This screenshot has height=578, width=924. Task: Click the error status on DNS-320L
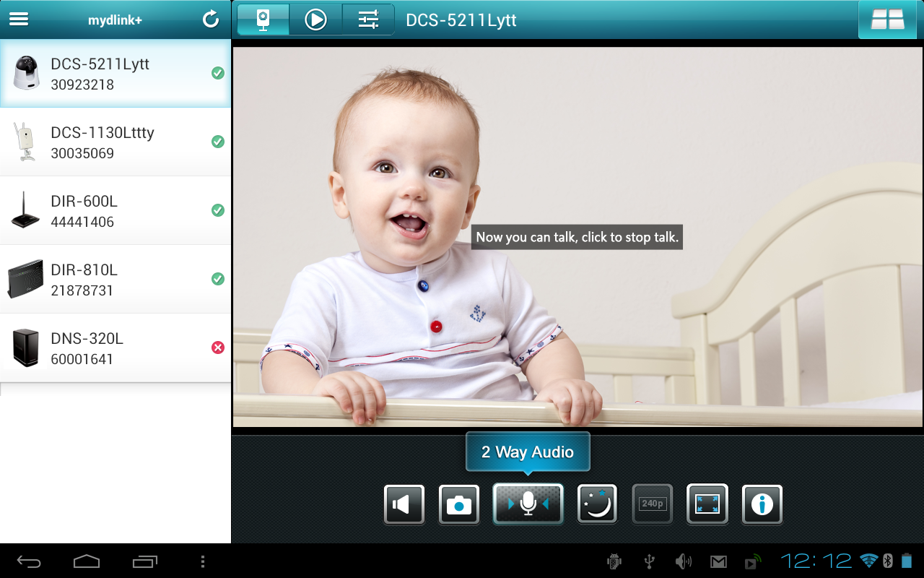(x=218, y=348)
